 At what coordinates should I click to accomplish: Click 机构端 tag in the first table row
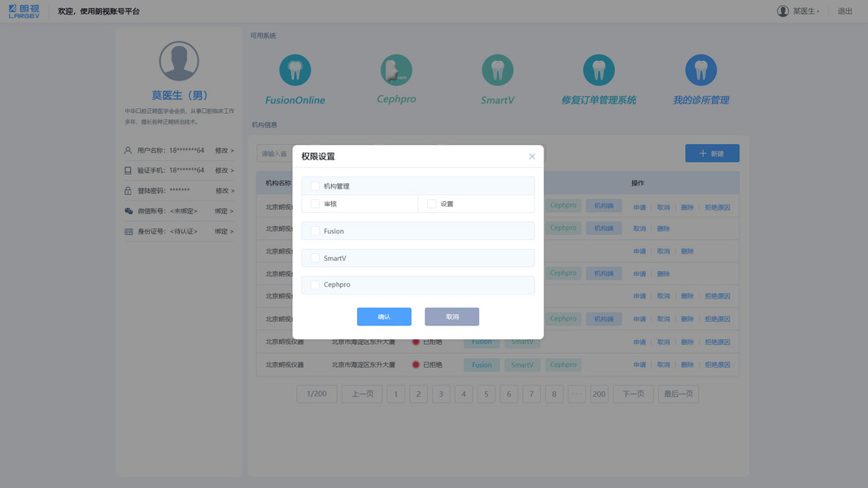tap(604, 206)
